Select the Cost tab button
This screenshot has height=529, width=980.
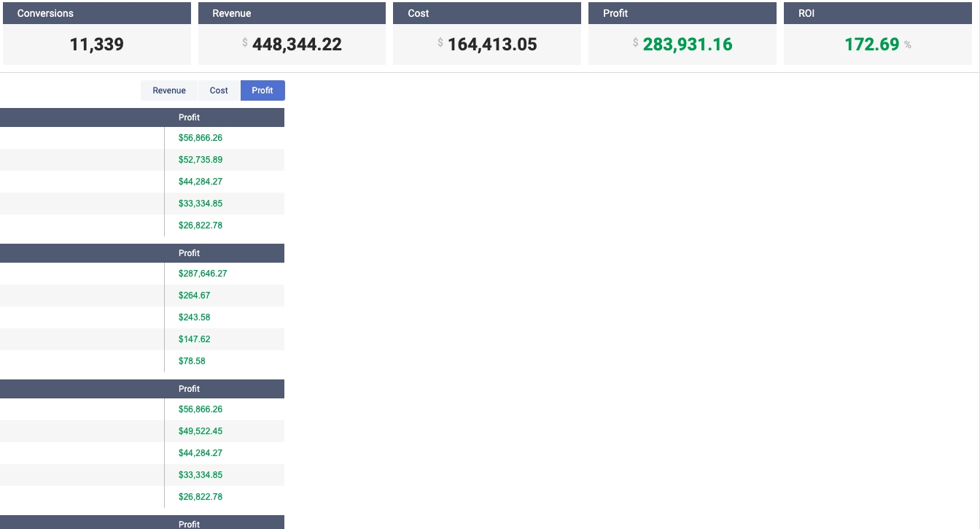219,90
